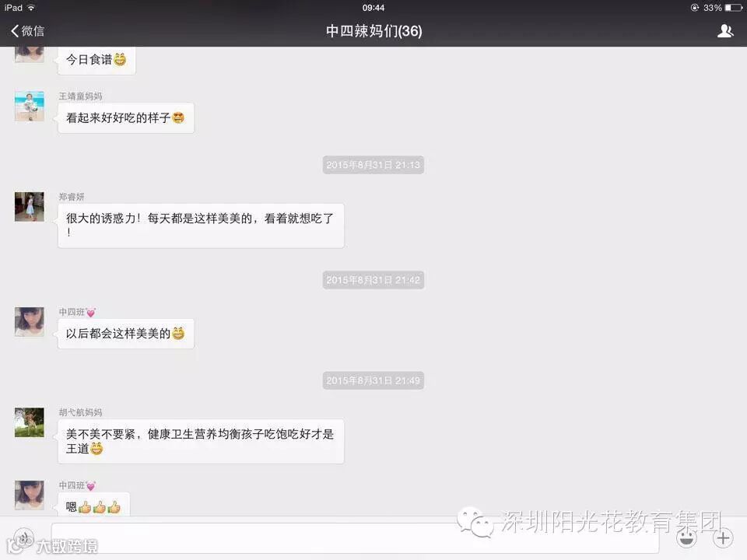Tap 郑睿妍's profile avatar
The image size is (747, 560).
coord(30,207)
